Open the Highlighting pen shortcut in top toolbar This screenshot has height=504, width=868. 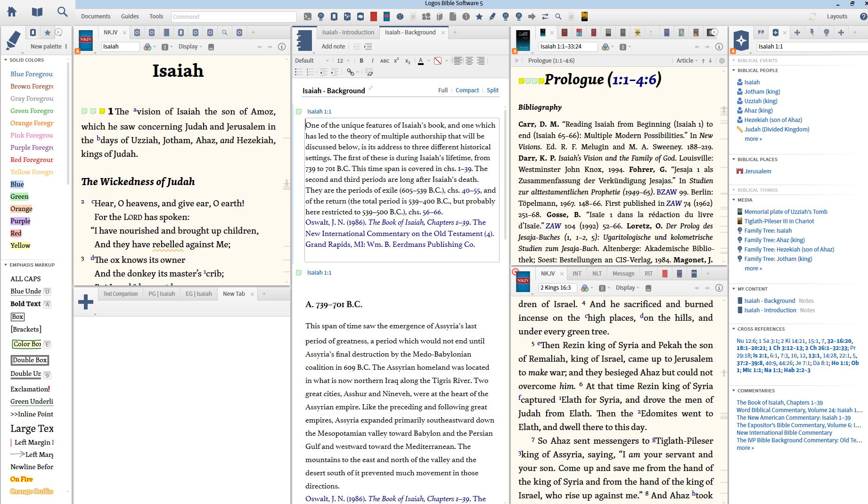click(x=492, y=16)
